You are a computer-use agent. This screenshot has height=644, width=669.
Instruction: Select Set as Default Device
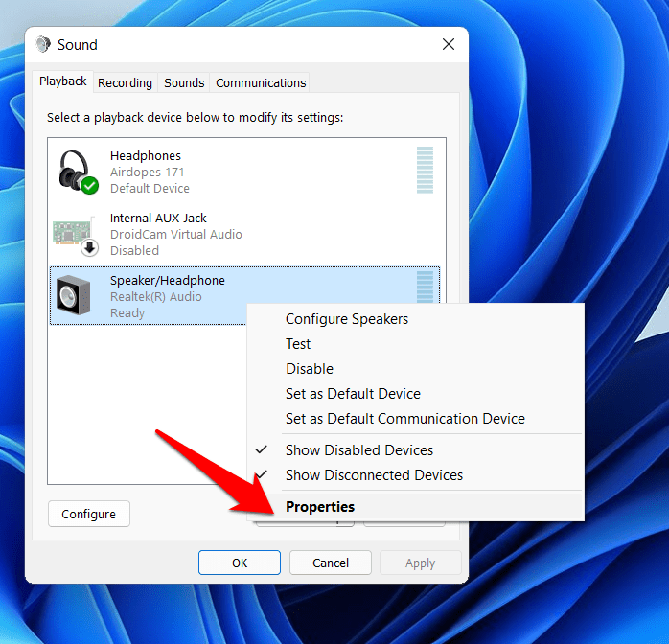coord(353,394)
